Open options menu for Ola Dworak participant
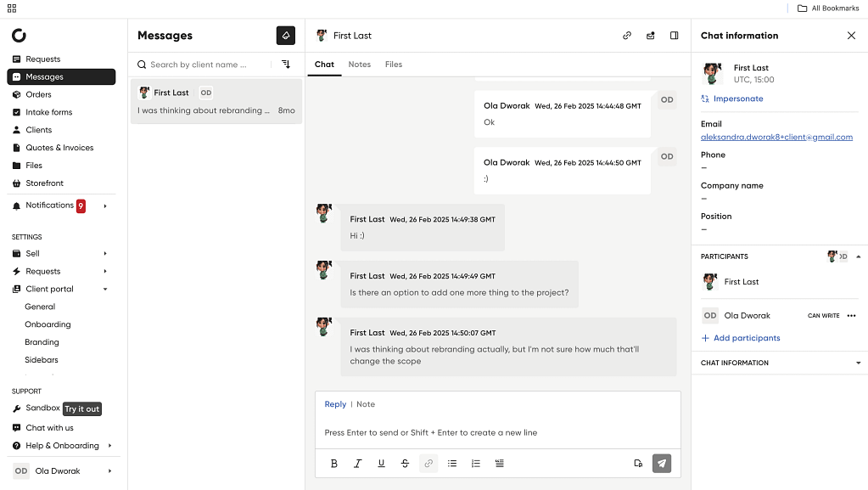 coord(851,315)
